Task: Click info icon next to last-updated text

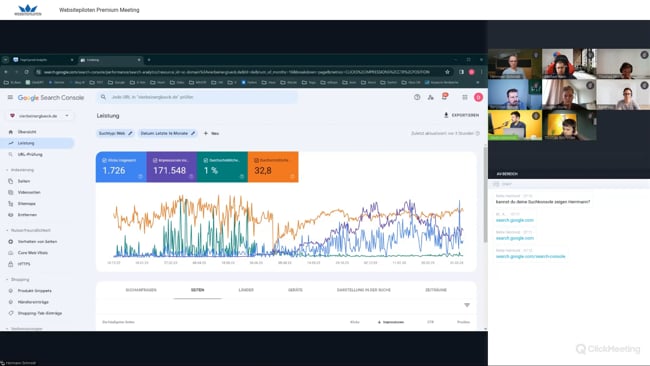Action: click(478, 133)
